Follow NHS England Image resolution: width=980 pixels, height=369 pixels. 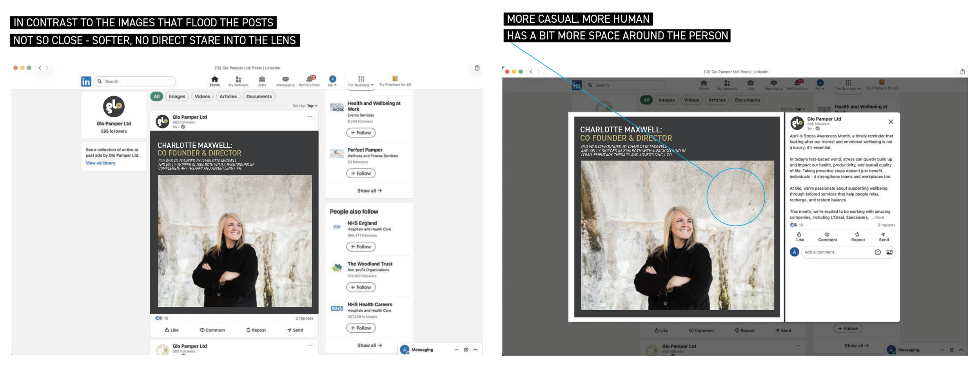[x=361, y=247]
